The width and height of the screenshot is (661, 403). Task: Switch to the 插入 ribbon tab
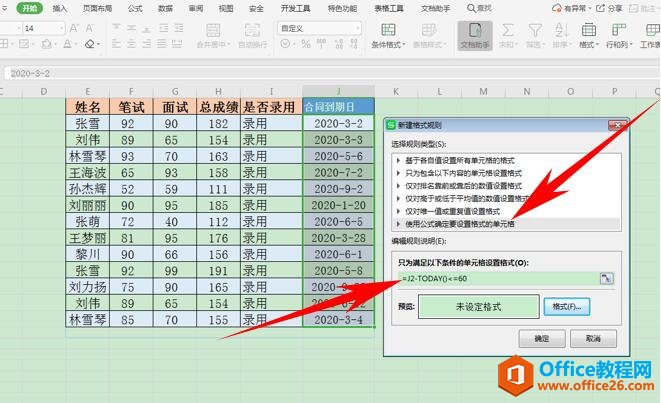[61, 8]
